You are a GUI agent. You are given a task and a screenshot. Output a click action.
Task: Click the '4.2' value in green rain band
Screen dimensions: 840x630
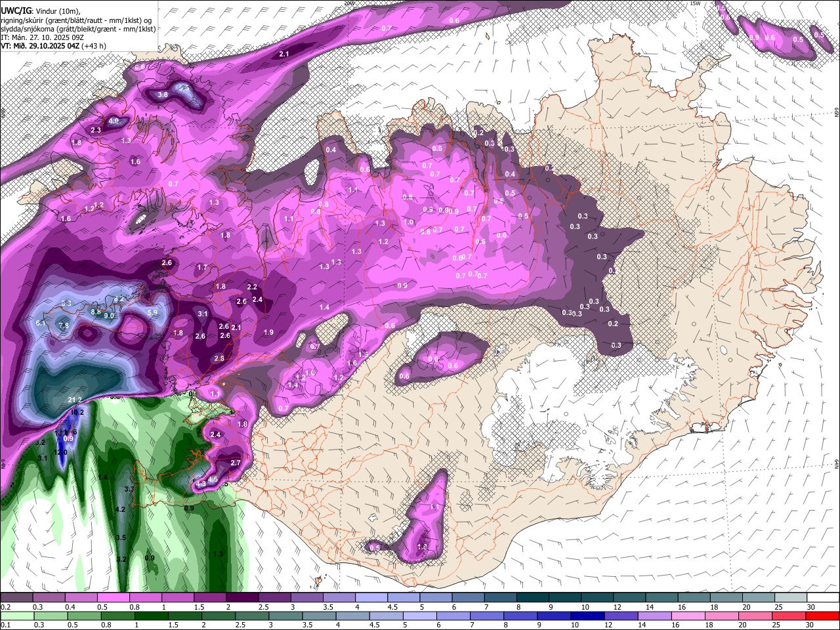[x=120, y=509]
